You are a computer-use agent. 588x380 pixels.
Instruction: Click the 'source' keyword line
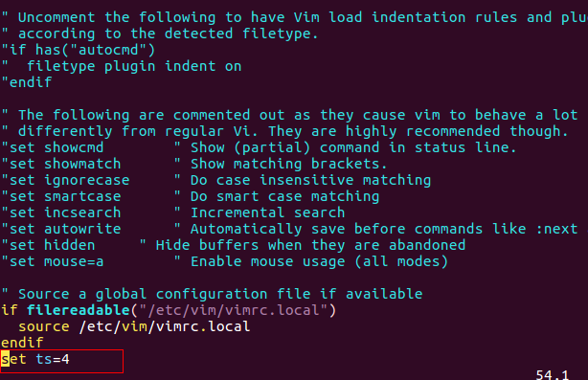tap(134, 326)
